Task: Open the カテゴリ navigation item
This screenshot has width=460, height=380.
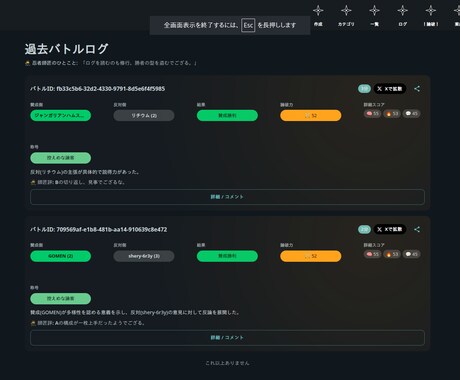Action: click(346, 16)
